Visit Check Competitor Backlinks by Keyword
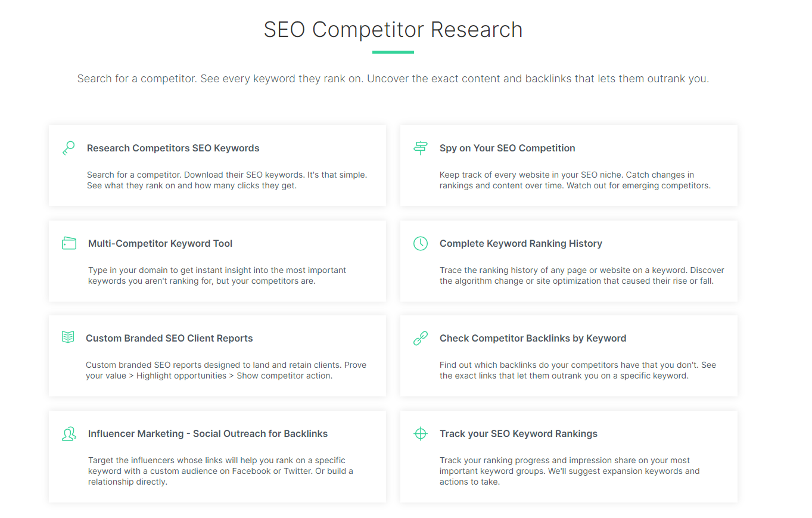 pyautogui.click(x=533, y=338)
